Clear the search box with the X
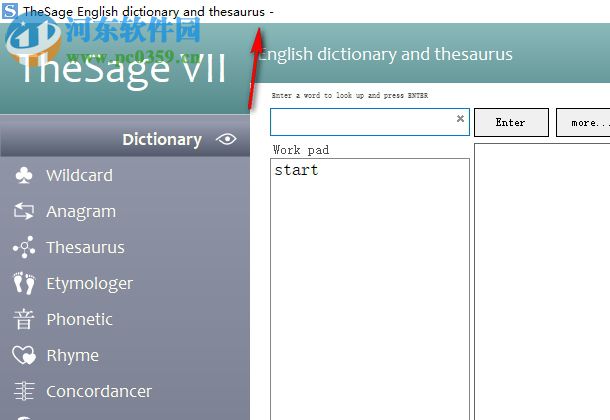 tap(460, 119)
